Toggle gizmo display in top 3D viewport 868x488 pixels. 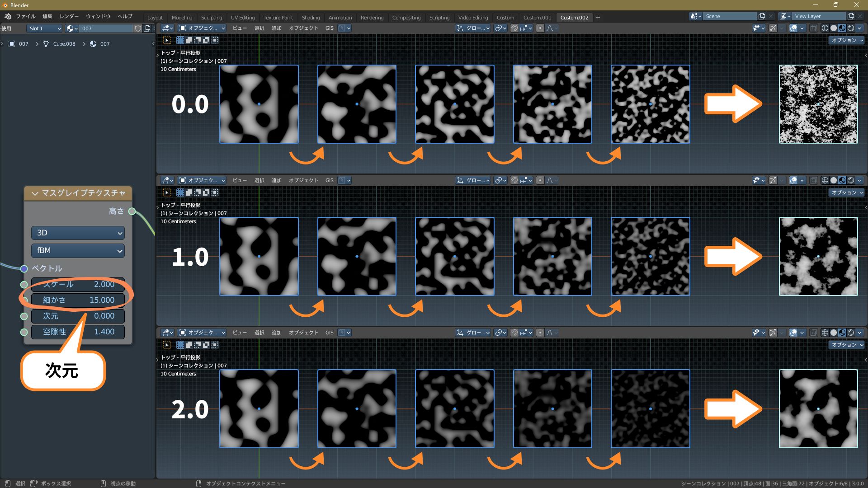click(773, 28)
